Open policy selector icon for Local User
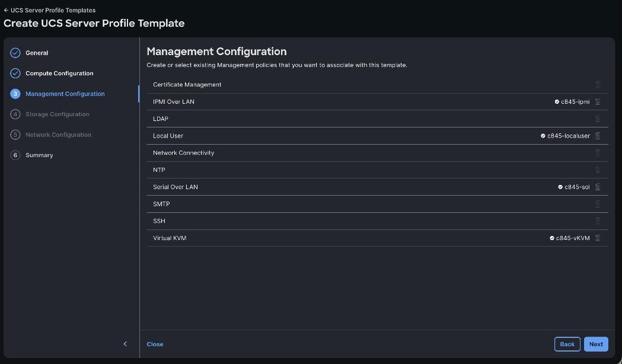 point(598,136)
